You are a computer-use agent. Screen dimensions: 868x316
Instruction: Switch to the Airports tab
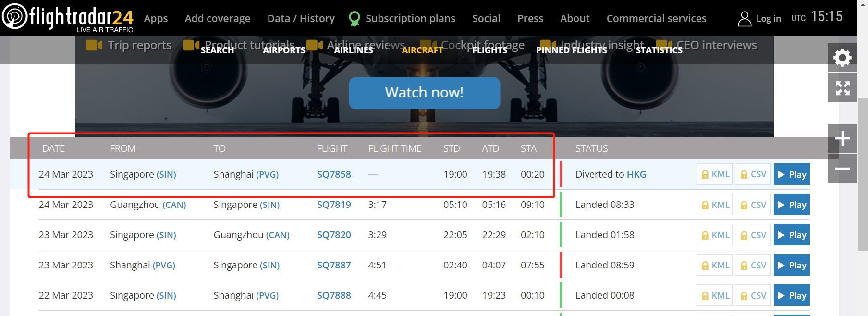[284, 50]
